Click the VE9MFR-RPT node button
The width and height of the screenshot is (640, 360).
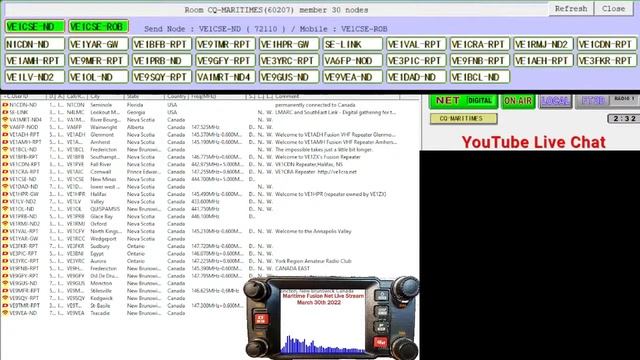[99, 60]
